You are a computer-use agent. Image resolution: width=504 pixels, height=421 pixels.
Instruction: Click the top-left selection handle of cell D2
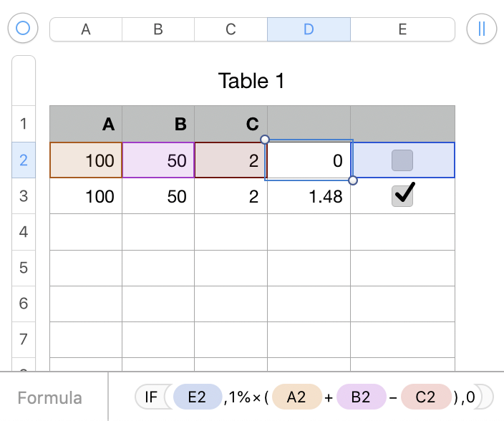click(265, 140)
